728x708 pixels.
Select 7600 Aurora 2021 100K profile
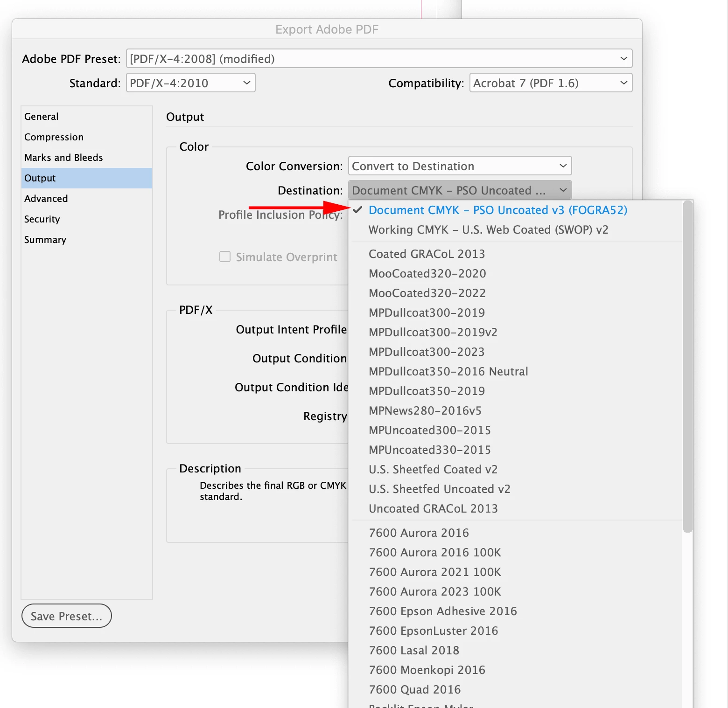(x=516, y=572)
